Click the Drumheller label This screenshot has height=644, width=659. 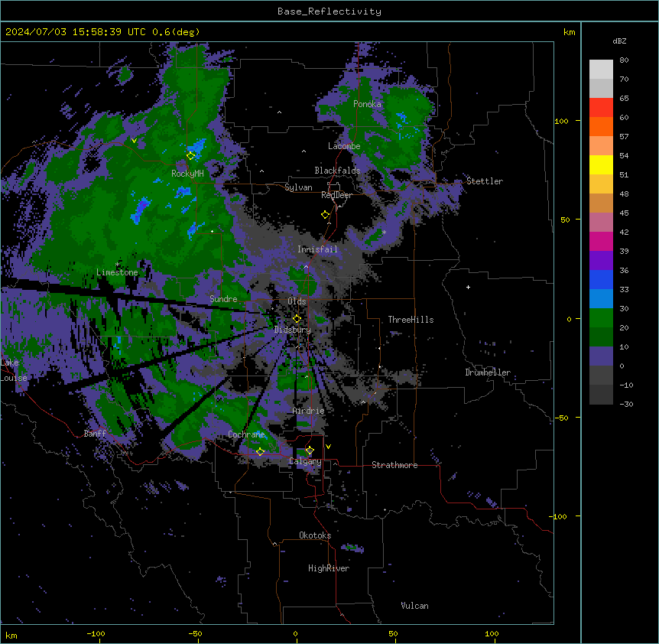pos(488,372)
